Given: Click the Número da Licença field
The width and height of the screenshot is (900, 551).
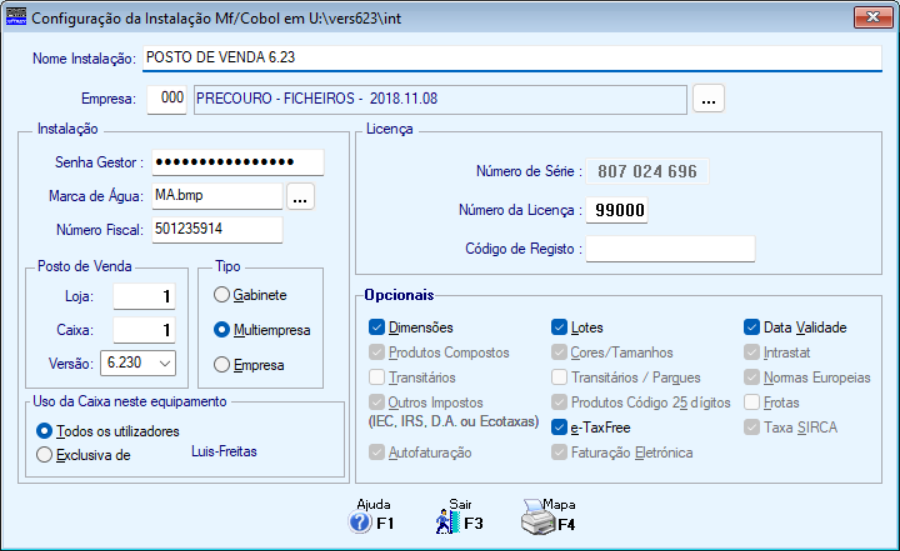Looking at the screenshot, I should (x=617, y=210).
